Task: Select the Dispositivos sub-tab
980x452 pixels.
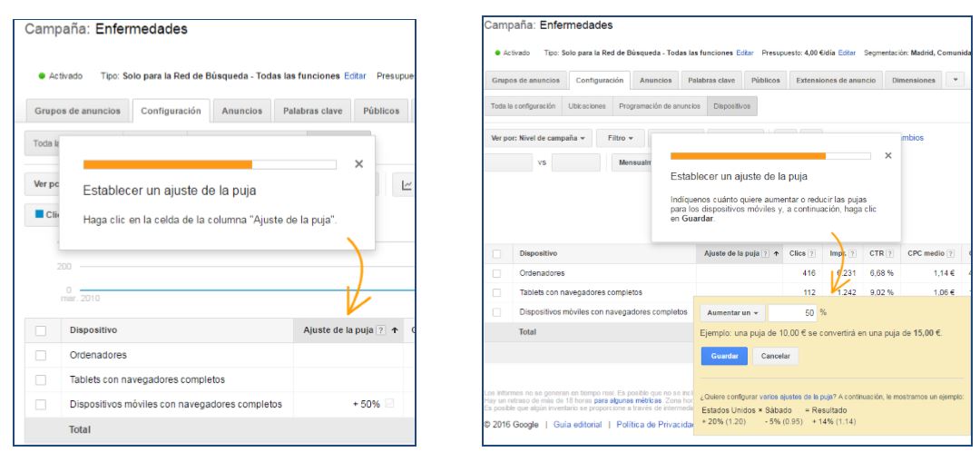Action: pos(732,106)
